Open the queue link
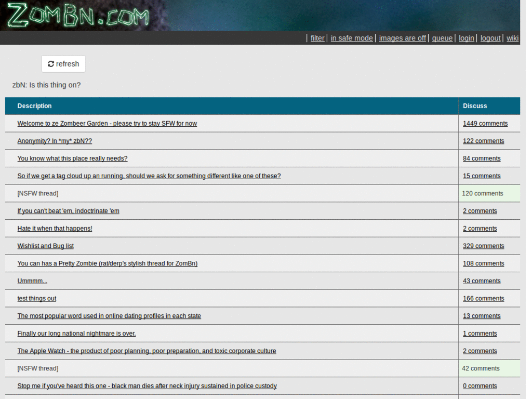The height and width of the screenshot is (399, 532). pos(442,38)
